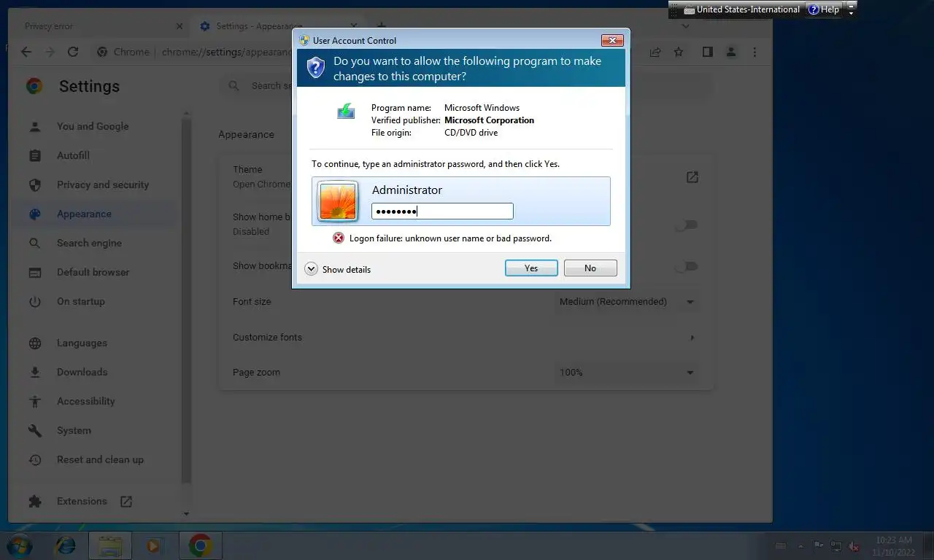Open the taskbar clock and date
Screen dimensions: 934x560
894,546
